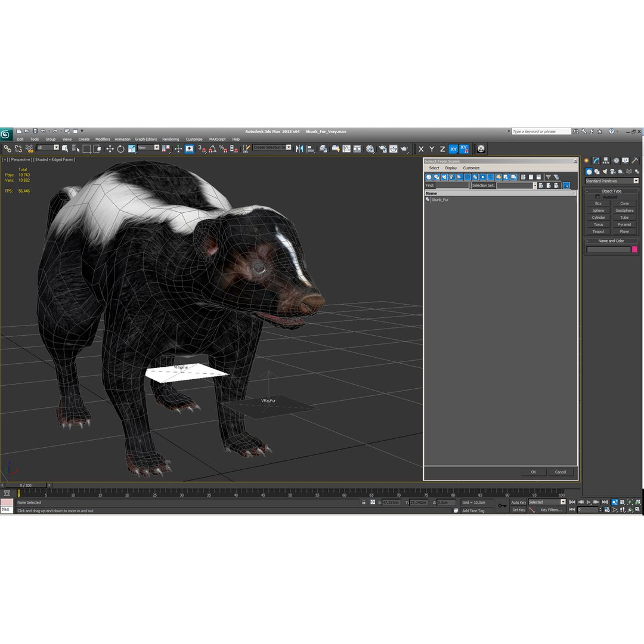This screenshot has width=644, height=644.
Task: Open the Standard Primitives dropdown
Action: point(612,181)
